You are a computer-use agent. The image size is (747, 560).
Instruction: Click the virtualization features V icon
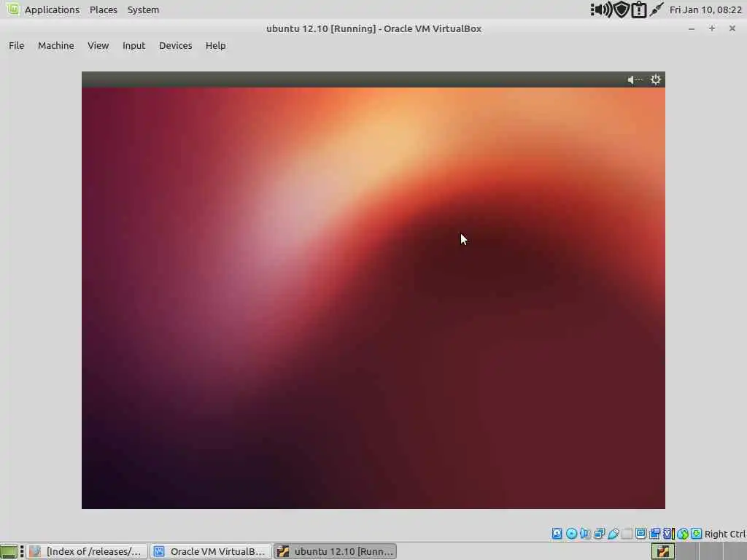click(668, 534)
